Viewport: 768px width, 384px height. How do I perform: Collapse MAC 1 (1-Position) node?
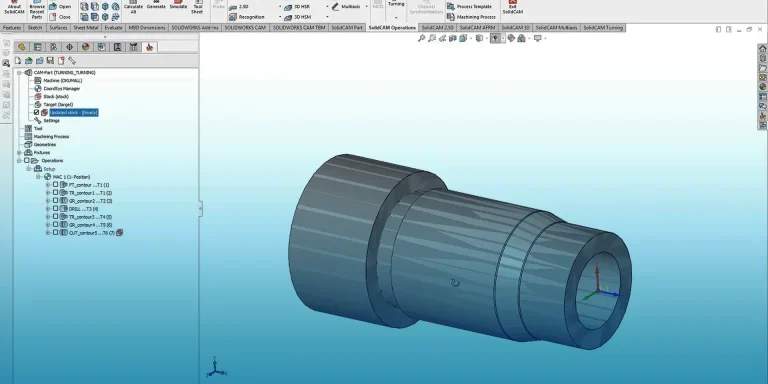pos(38,177)
